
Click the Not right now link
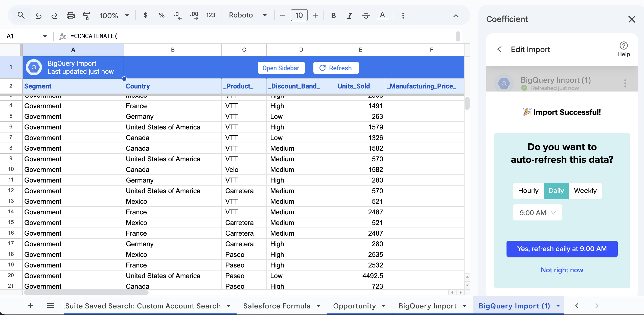point(562,270)
